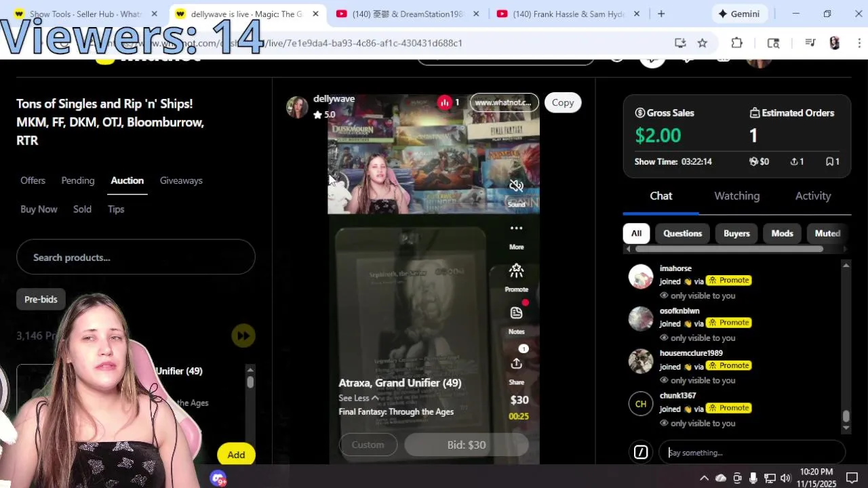
Task: Open chunk1367 CH avatar
Action: 641,404
